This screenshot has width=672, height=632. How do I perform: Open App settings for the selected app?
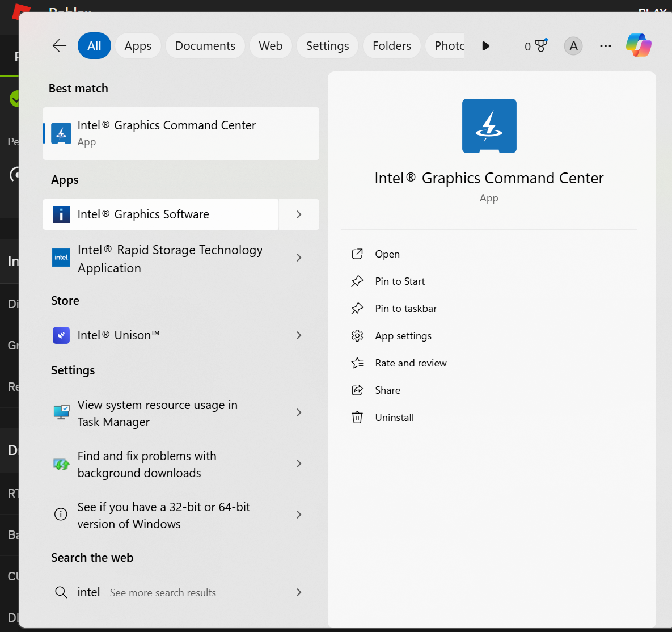[x=403, y=336]
